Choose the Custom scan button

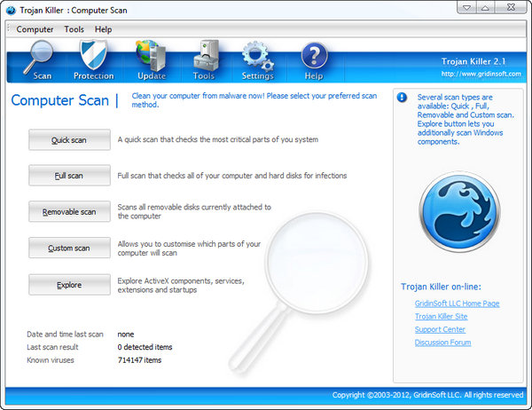pos(69,248)
